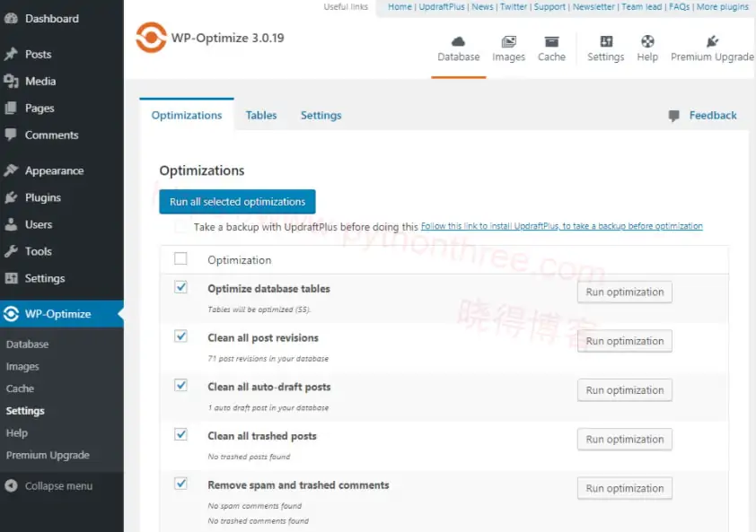This screenshot has width=756, height=532.
Task: Open Premium Upgrade submenu item in sidebar
Action: click(48, 455)
